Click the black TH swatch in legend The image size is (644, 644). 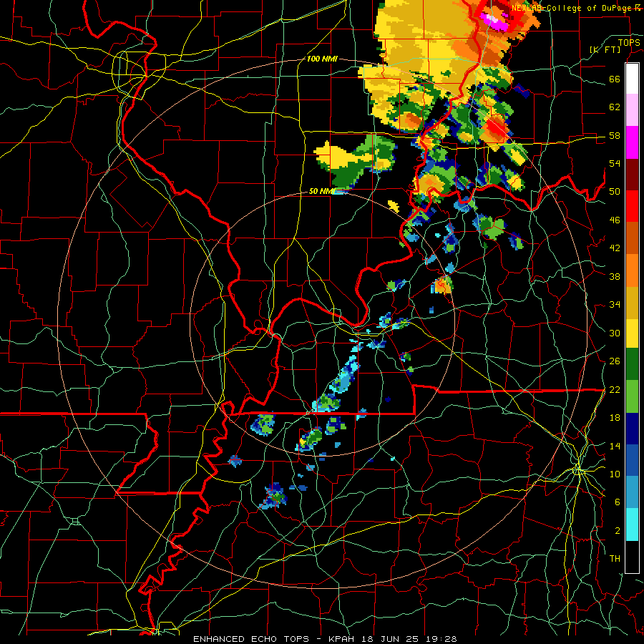point(632,556)
